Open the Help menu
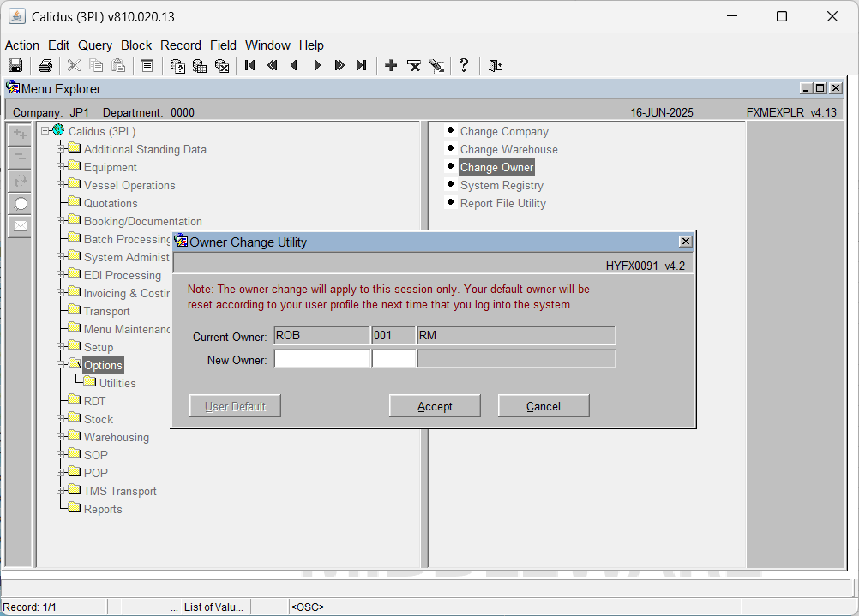Screen dimensions: 859x616 [x=311, y=45]
